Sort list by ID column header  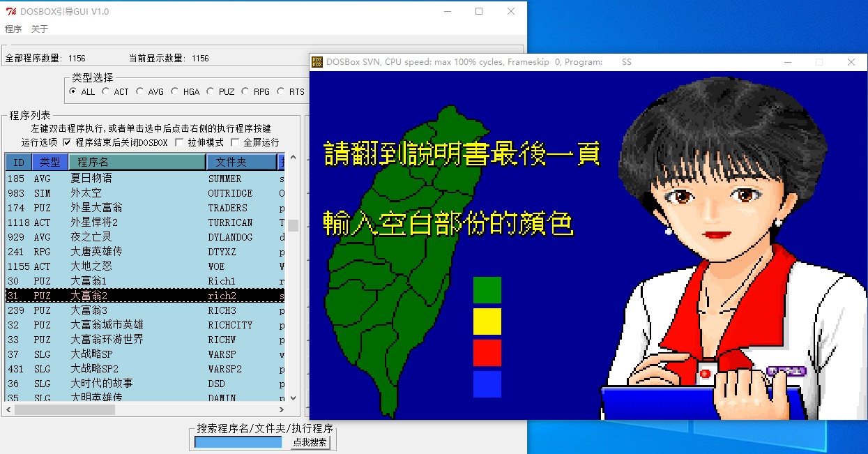(19, 162)
